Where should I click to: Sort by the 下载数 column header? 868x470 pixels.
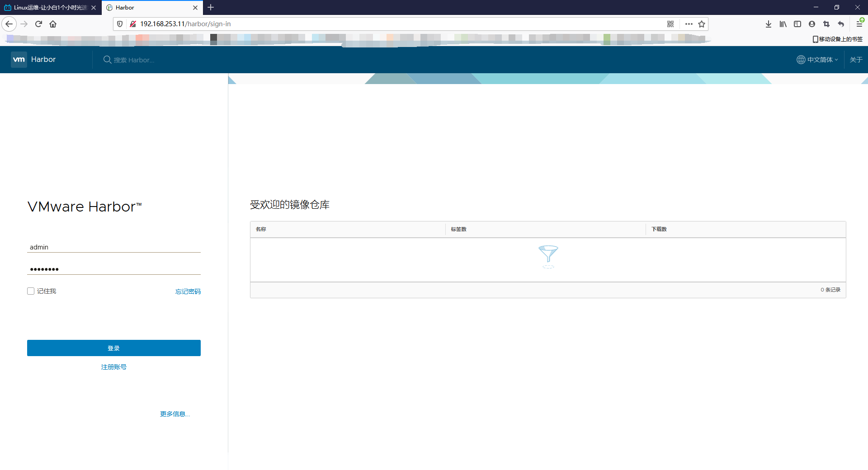[x=659, y=229]
